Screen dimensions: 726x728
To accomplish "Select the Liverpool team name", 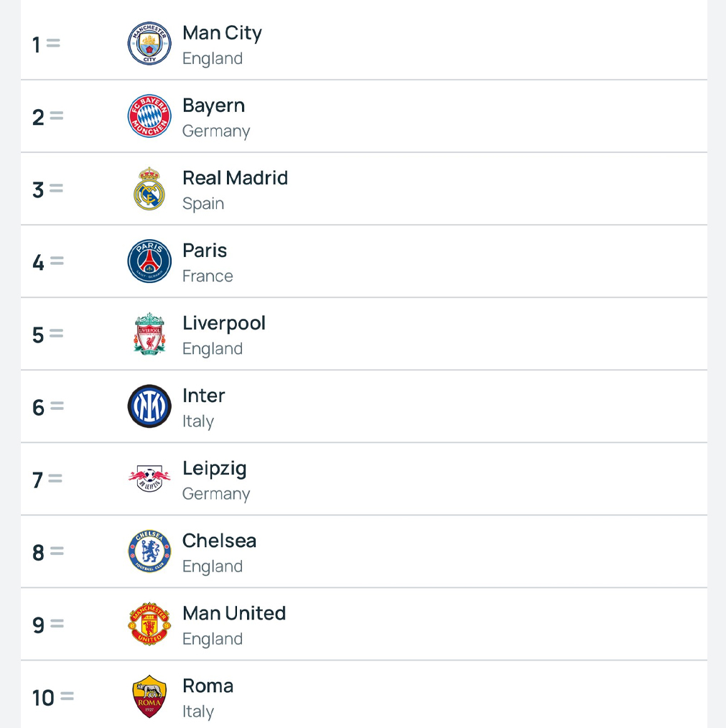I will 224,324.
